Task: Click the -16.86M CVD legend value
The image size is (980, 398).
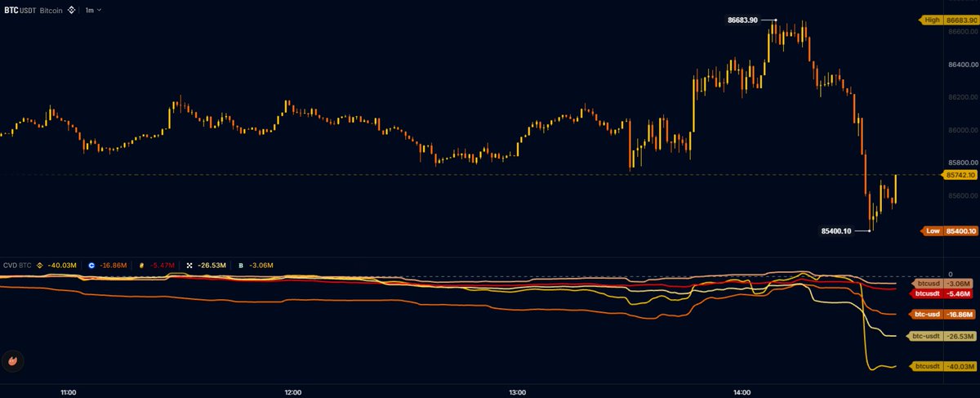Action: click(x=114, y=266)
